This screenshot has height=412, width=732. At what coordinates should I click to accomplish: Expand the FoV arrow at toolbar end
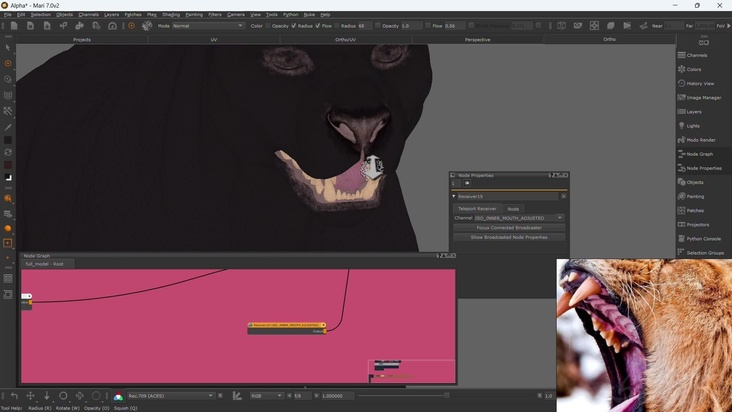tap(729, 26)
